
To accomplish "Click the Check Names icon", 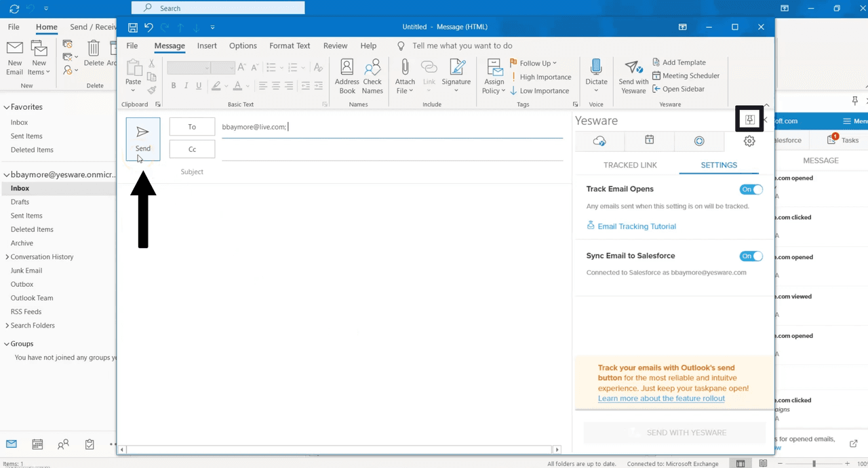I will pyautogui.click(x=372, y=75).
